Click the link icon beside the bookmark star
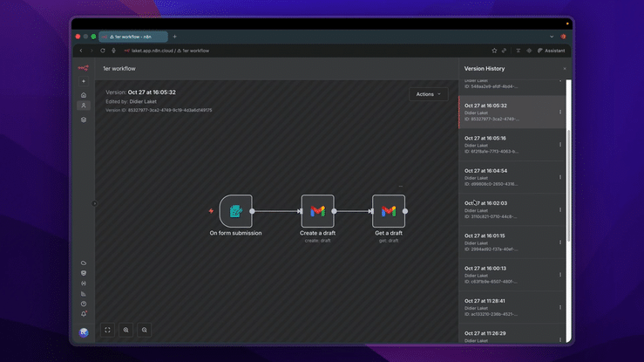644x362 pixels. click(504, 51)
